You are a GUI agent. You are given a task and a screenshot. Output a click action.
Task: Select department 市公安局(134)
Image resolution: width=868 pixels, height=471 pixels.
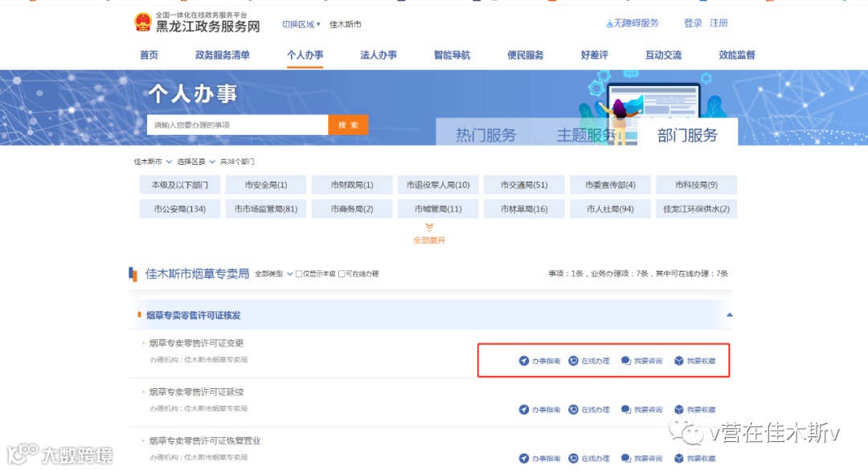point(180,209)
